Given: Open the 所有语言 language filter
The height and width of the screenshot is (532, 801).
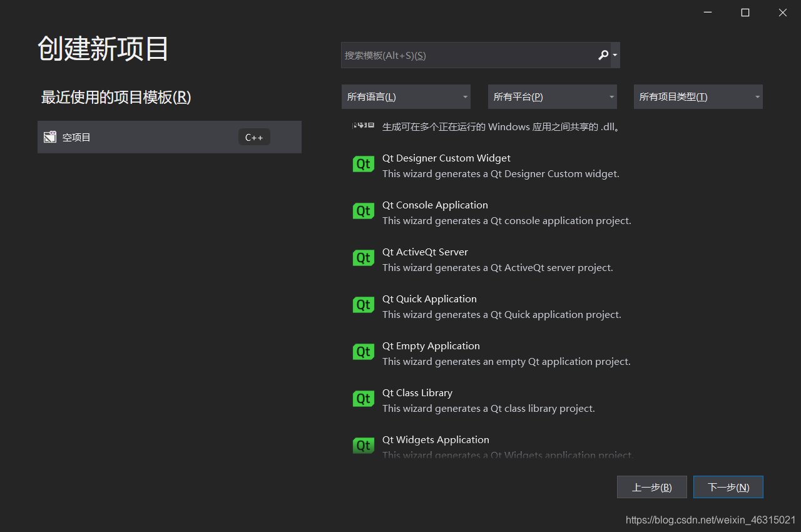Looking at the screenshot, I should (406, 97).
